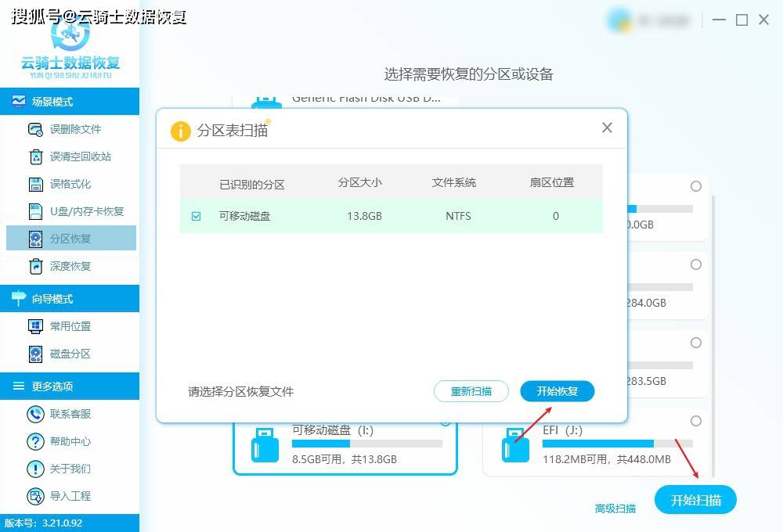Open 联系客服 support entry
Screen dimensions: 783x532
tap(71, 414)
